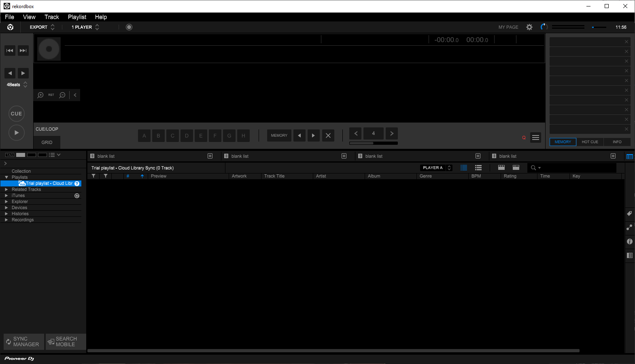Open search filter dropdown arrow
The width and height of the screenshot is (635, 364).
[539, 168]
